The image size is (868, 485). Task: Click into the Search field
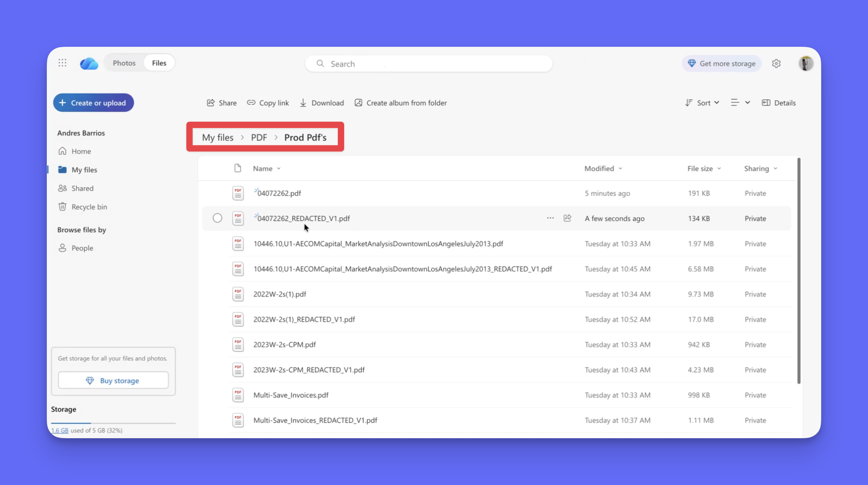[x=428, y=64]
